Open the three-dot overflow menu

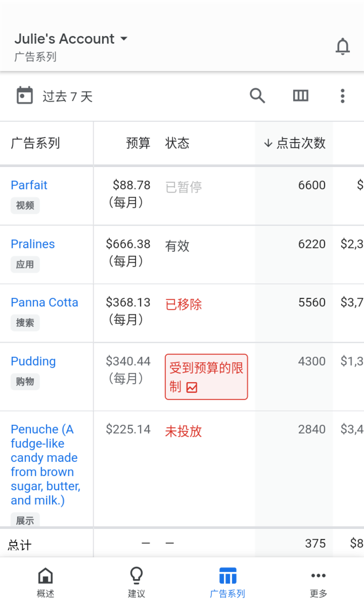point(342,96)
